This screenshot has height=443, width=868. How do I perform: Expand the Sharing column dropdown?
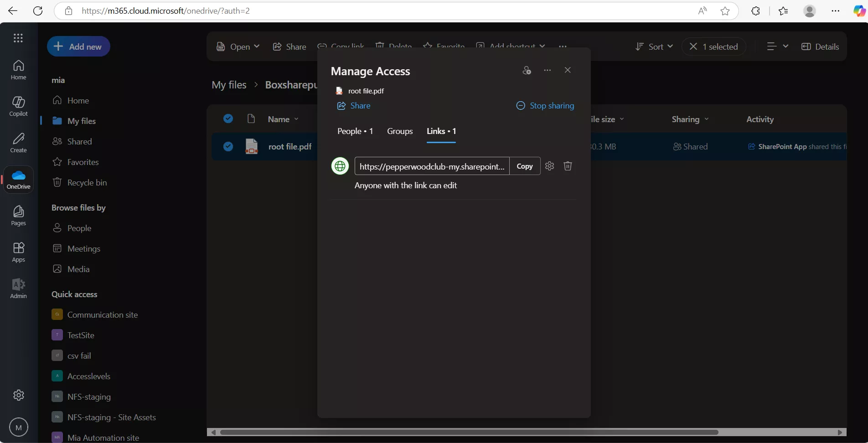point(707,119)
